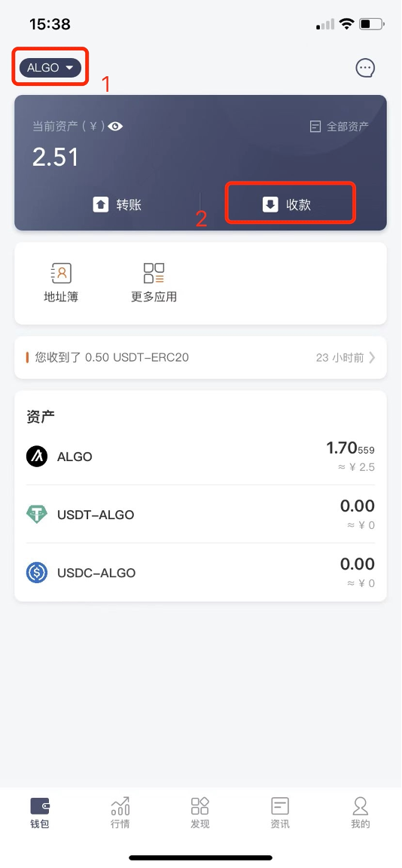The image size is (402, 868).
Task: Open the ALGO wallet selector dropdown
Action: [x=50, y=68]
